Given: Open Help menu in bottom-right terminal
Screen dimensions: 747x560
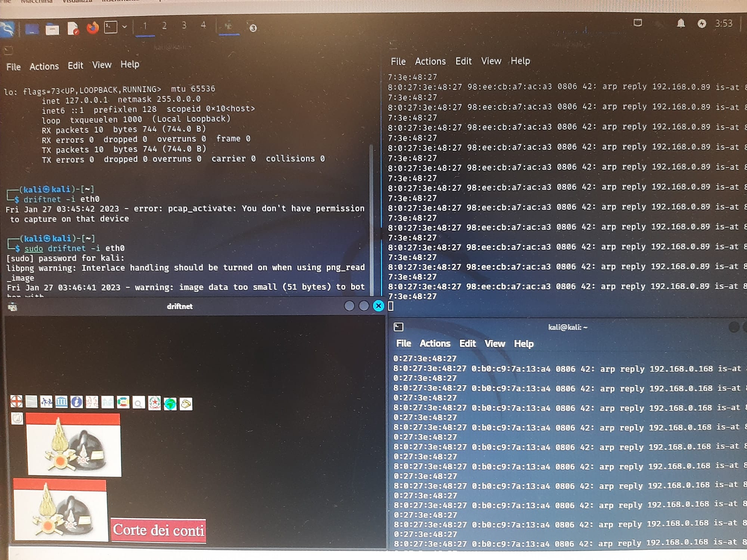Looking at the screenshot, I should (523, 344).
